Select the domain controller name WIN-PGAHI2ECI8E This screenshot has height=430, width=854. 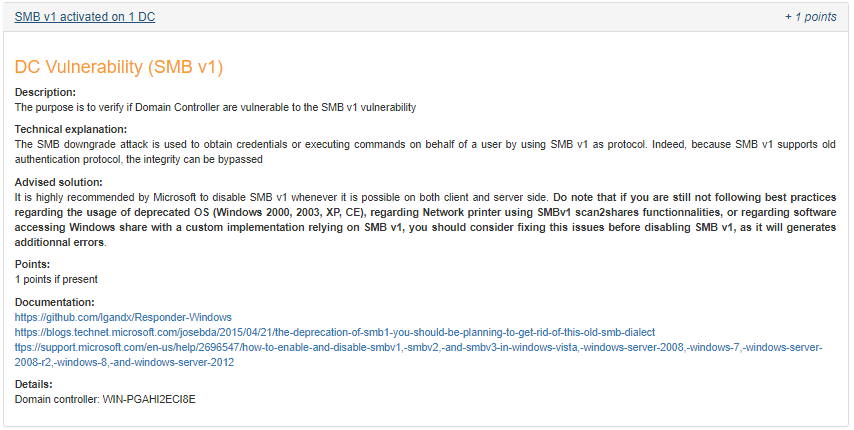(x=149, y=400)
